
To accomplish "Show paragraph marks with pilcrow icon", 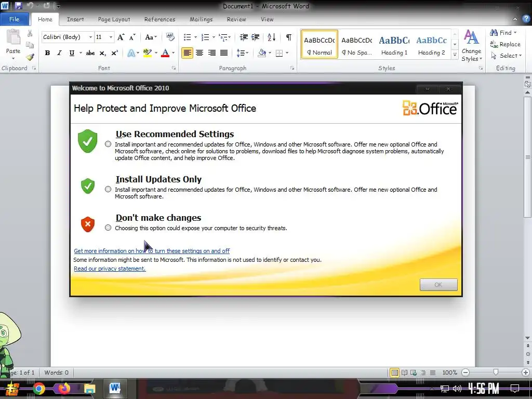I will (x=289, y=37).
